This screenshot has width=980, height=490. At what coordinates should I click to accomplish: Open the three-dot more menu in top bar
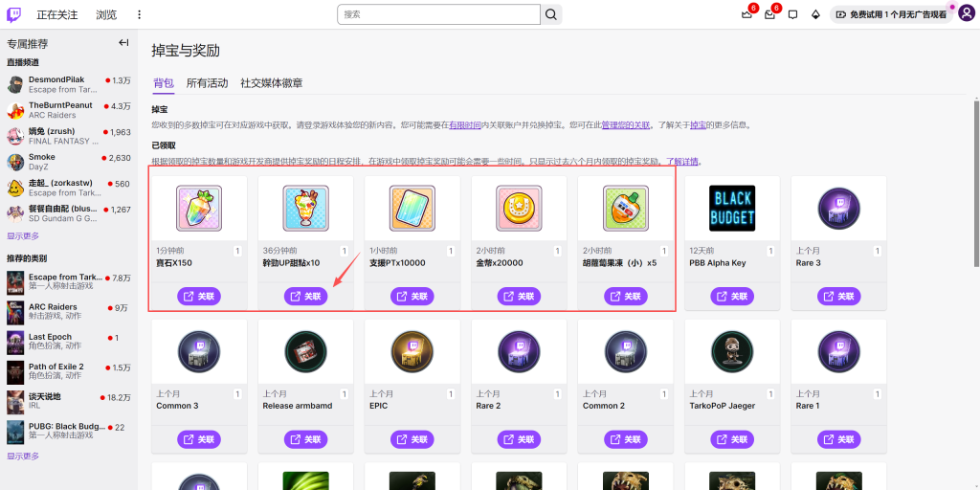tap(139, 14)
